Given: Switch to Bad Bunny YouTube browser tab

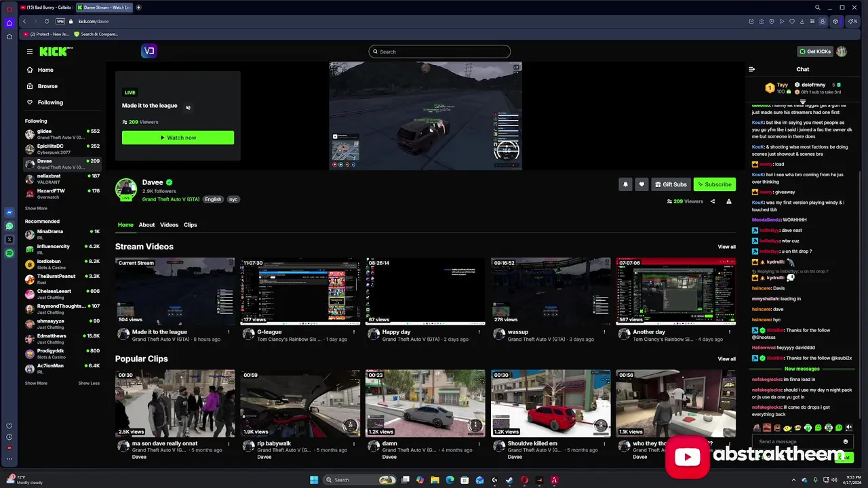Looking at the screenshot, I should [46, 7].
